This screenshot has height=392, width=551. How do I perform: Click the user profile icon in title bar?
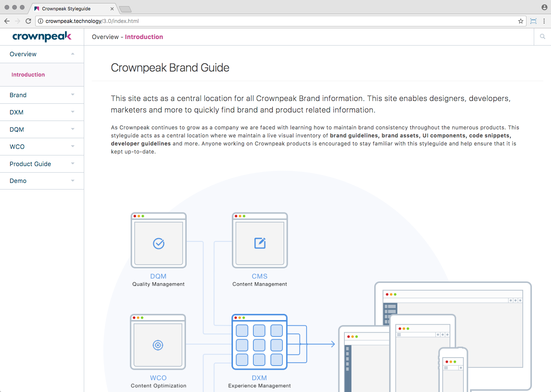point(544,7)
